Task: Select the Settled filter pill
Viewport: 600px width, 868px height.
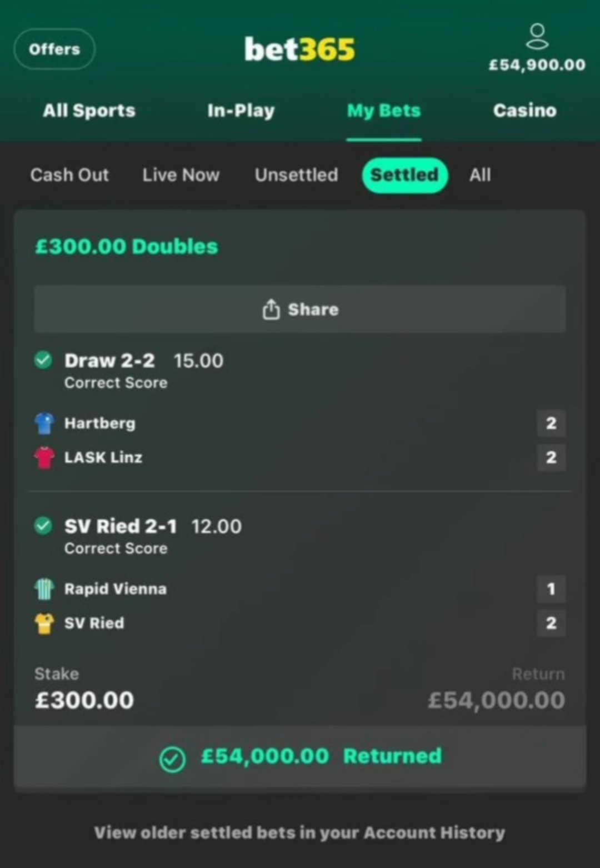Action: [405, 175]
